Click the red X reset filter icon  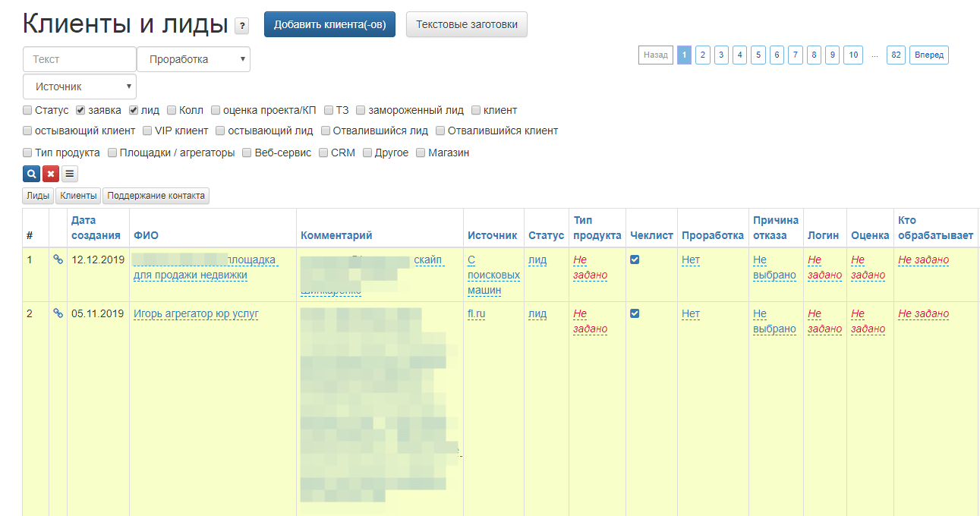click(51, 174)
